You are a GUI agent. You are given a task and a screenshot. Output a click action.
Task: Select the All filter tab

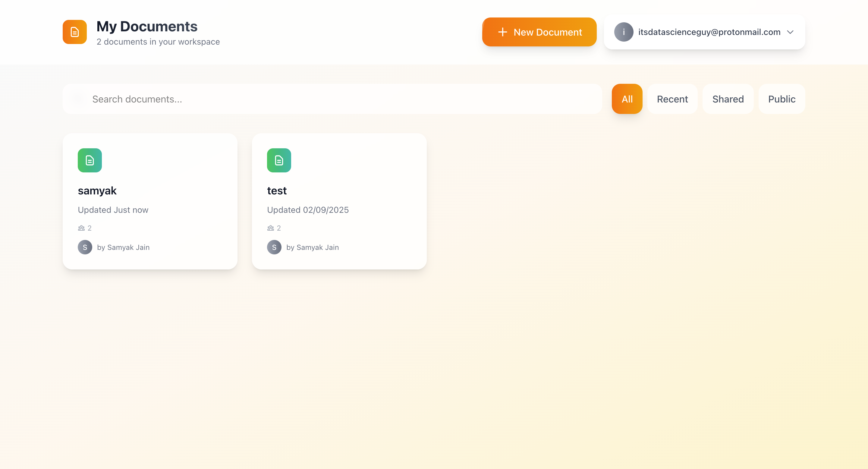[x=627, y=99]
